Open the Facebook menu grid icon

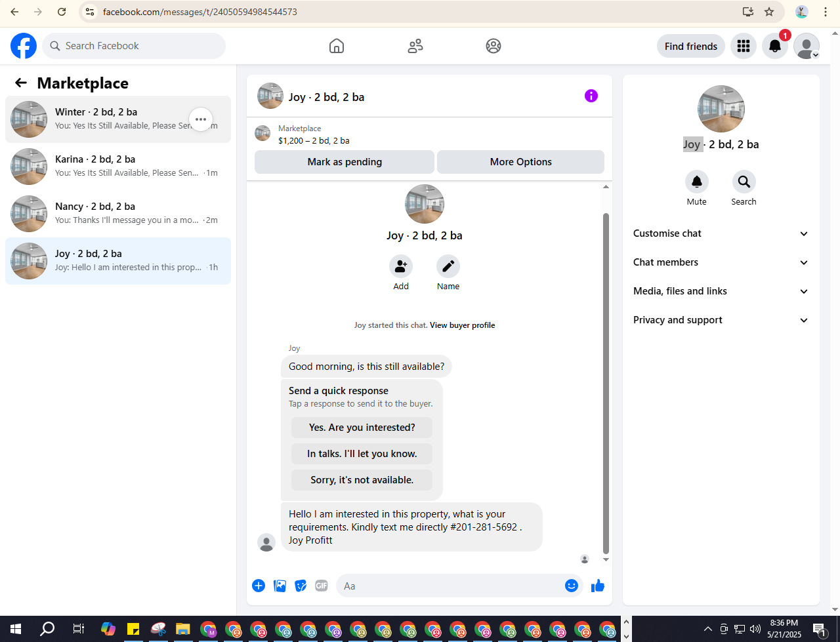(x=744, y=46)
